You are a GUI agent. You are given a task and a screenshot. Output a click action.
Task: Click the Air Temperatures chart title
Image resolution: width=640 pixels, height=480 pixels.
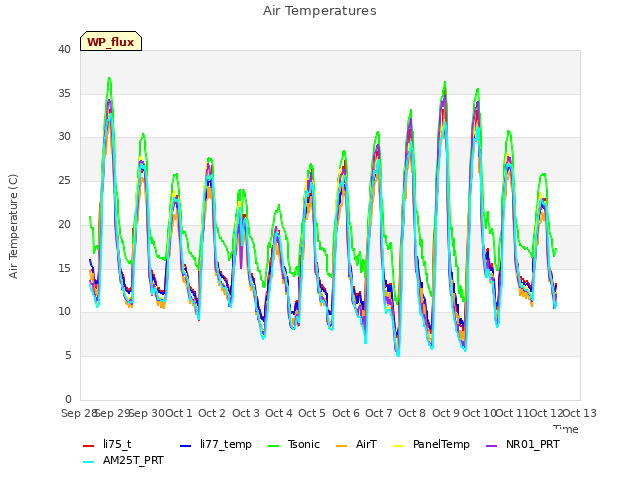[x=320, y=11]
